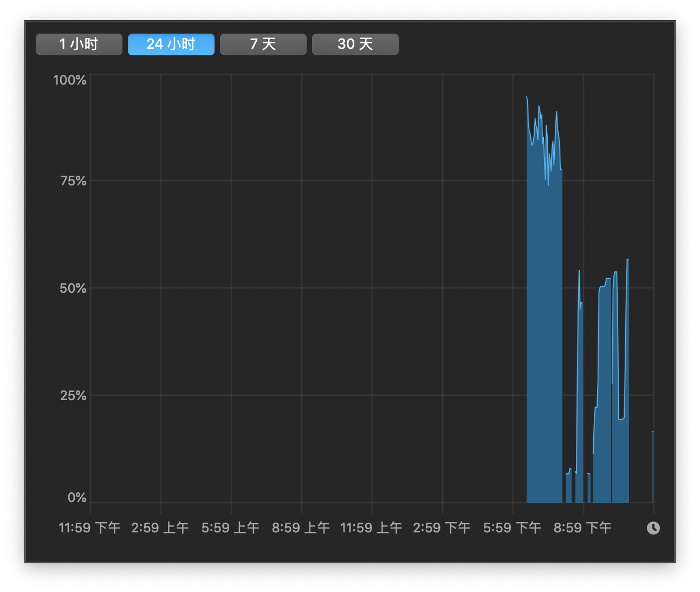The height and width of the screenshot is (592, 700).
Task: Click the 0% y-axis label
Action: point(77,498)
